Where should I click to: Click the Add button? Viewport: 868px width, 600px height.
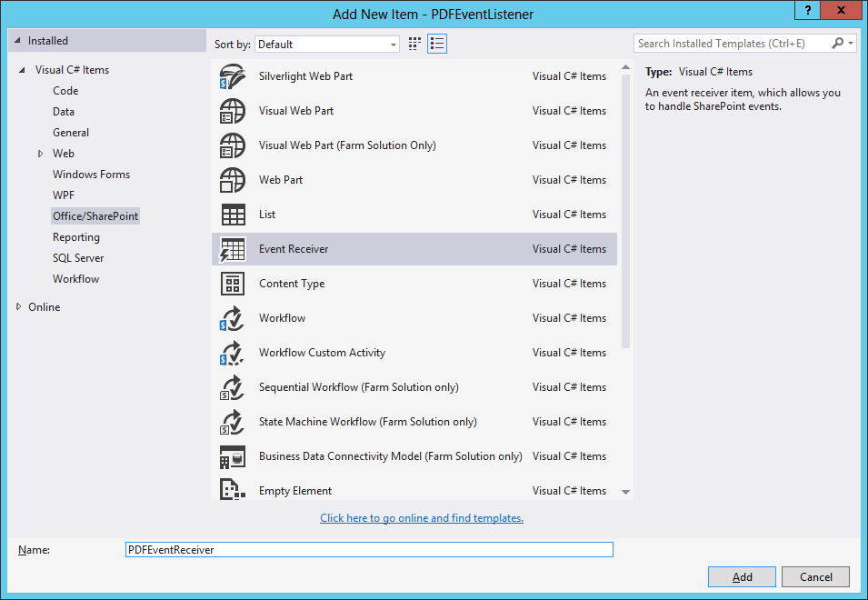click(742, 576)
